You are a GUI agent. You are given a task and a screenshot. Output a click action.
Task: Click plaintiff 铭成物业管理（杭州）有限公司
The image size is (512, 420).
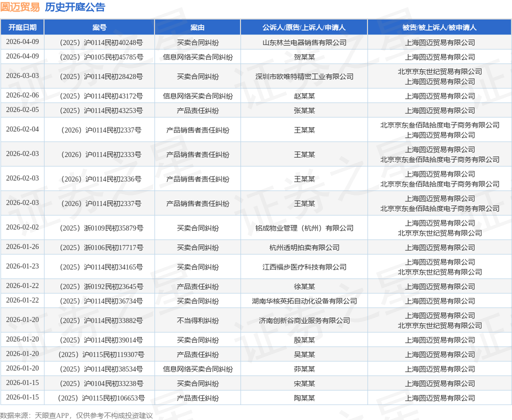point(304,228)
